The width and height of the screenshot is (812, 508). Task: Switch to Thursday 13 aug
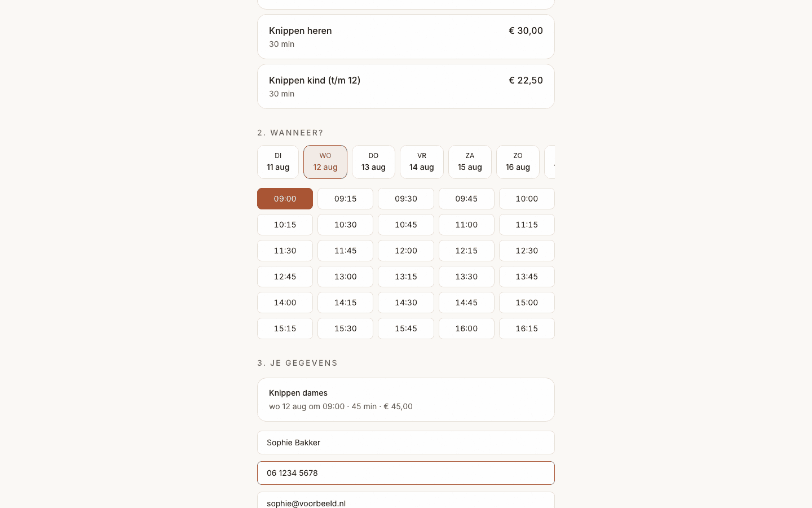(x=373, y=162)
